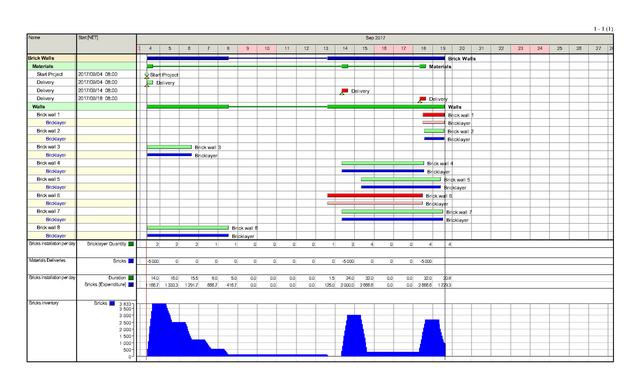Click the blue Bricklayer bar under Brick wall 3
The width and height of the screenshot is (640, 389).
(x=169, y=155)
